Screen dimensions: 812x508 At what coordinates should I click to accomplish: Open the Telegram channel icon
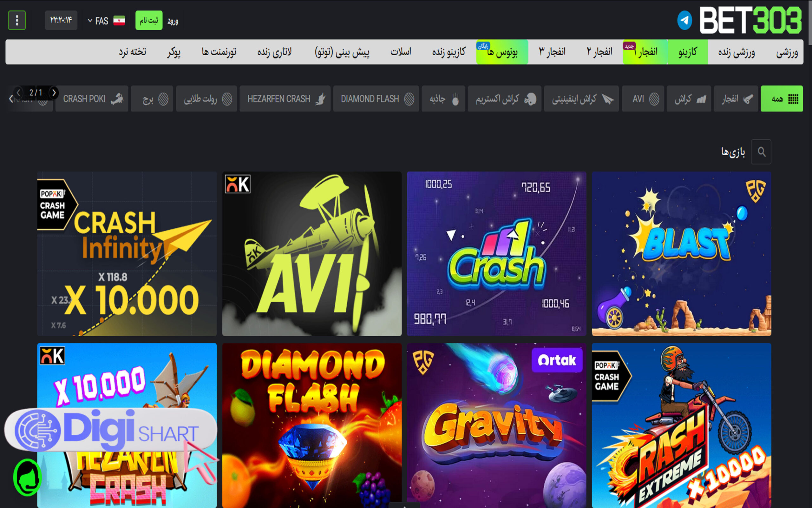coord(684,20)
